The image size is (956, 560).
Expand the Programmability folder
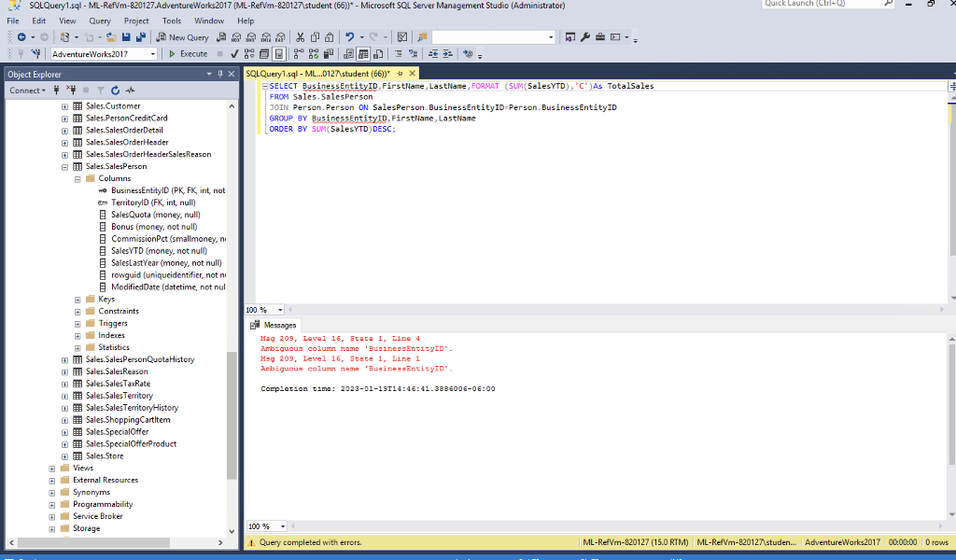pyautogui.click(x=52, y=505)
